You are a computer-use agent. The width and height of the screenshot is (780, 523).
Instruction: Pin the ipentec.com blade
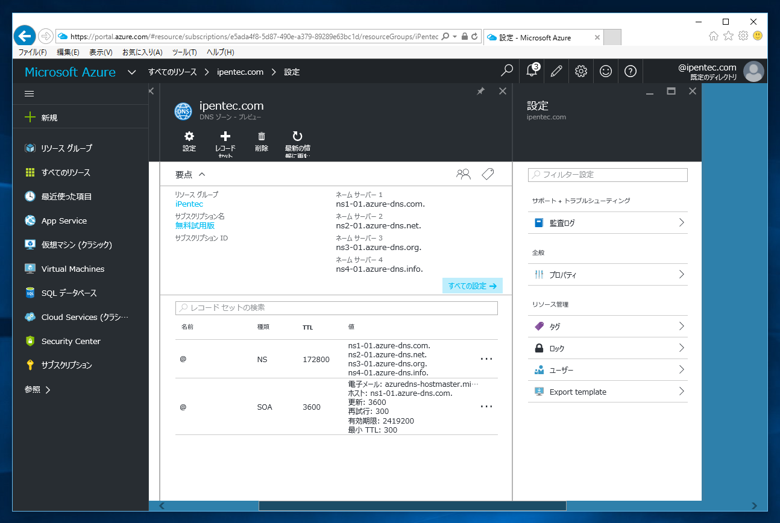point(481,92)
